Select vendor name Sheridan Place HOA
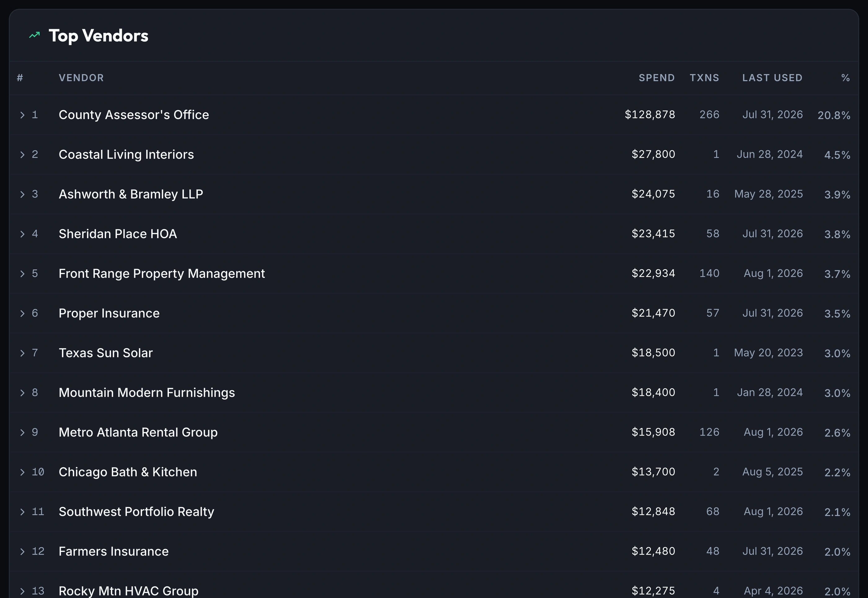 pos(117,234)
